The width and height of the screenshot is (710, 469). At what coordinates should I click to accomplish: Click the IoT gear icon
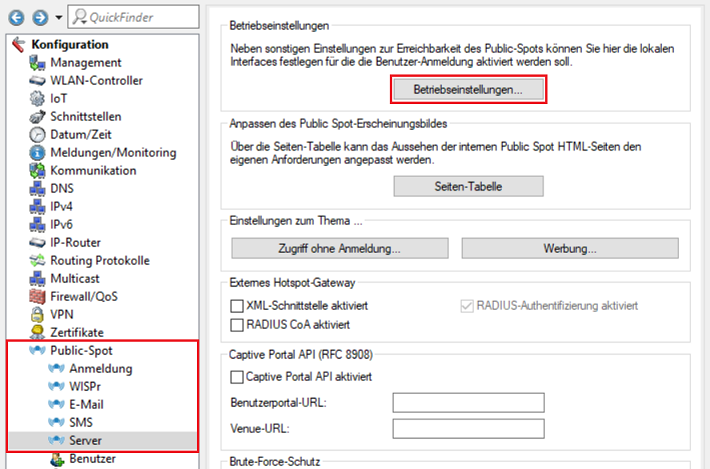[37, 98]
